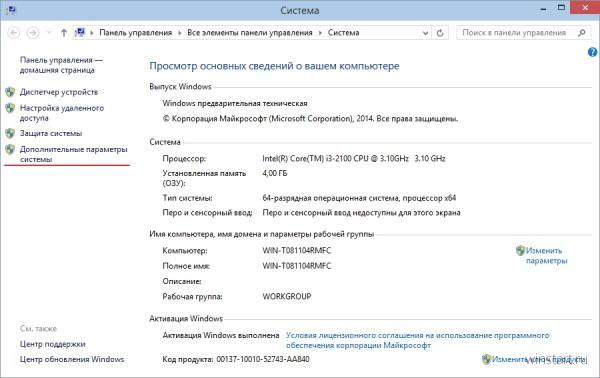Click 'Изменить ключ продукта' link
Image resolution: width=600 pixels, height=378 pixels.
click(539, 359)
